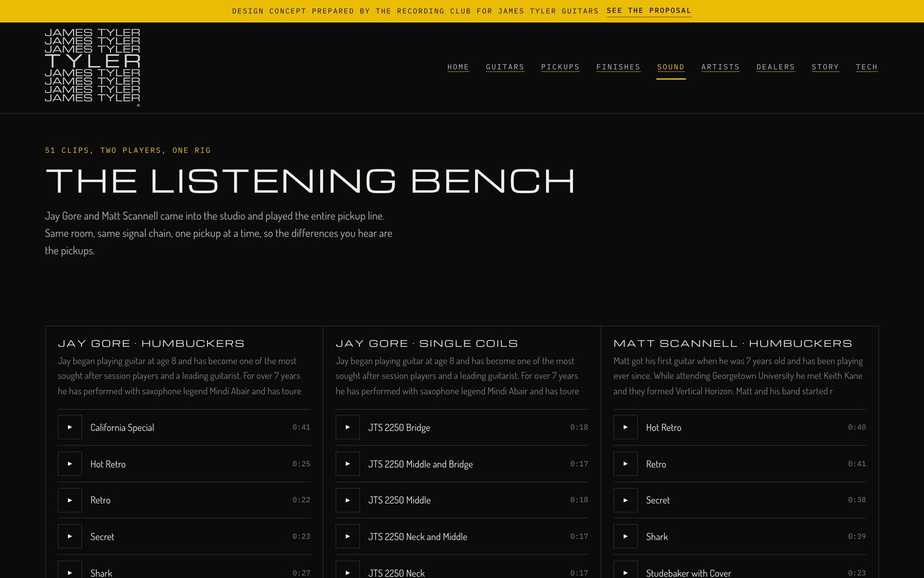Viewport: 924px width, 578px height.
Task: Click The Listening Bench headline
Action: tap(310, 181)
